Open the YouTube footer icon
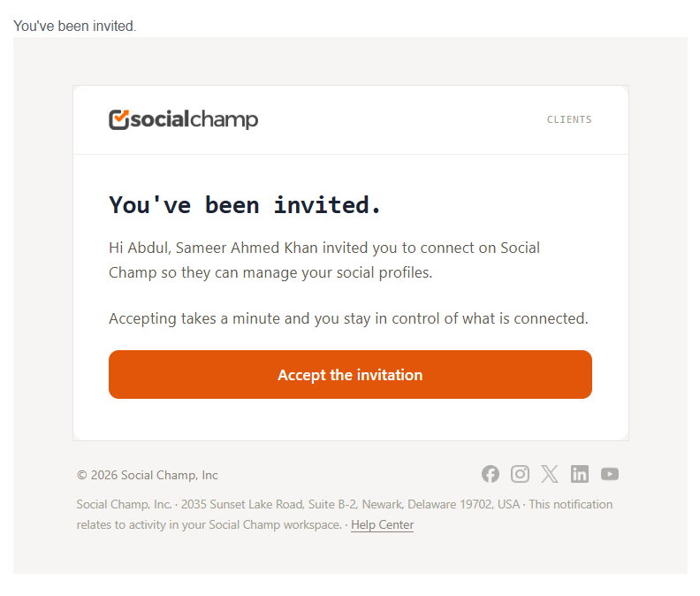This screenshot has width=700, height=596. (x=609, y=474)
